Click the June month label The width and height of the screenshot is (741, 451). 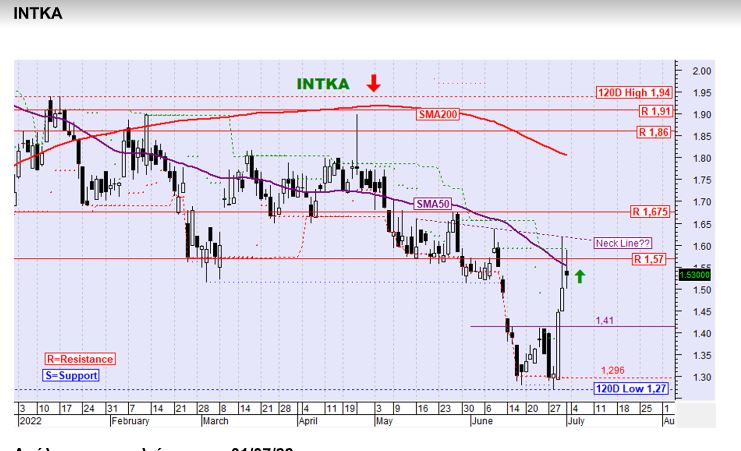point(482,421)
